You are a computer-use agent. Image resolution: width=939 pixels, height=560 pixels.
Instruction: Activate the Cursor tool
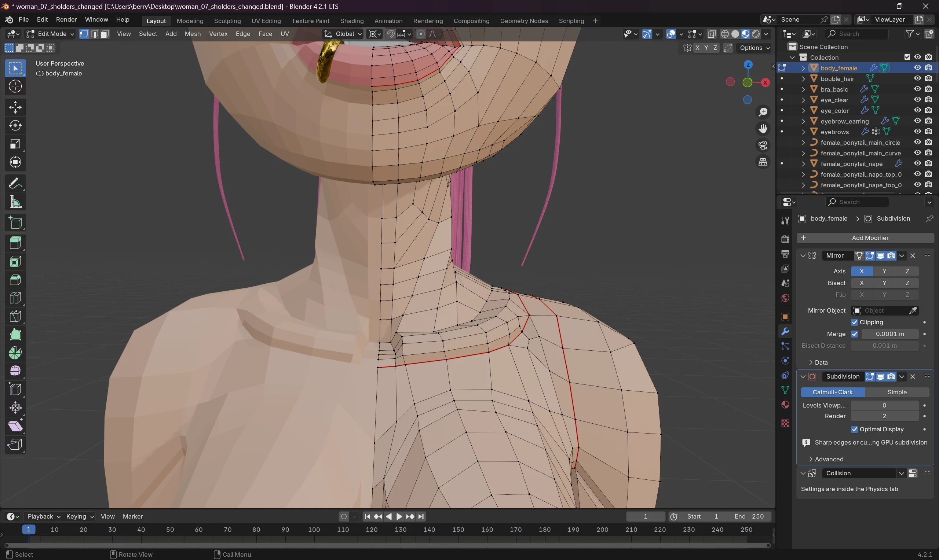[x=15, y=86]
